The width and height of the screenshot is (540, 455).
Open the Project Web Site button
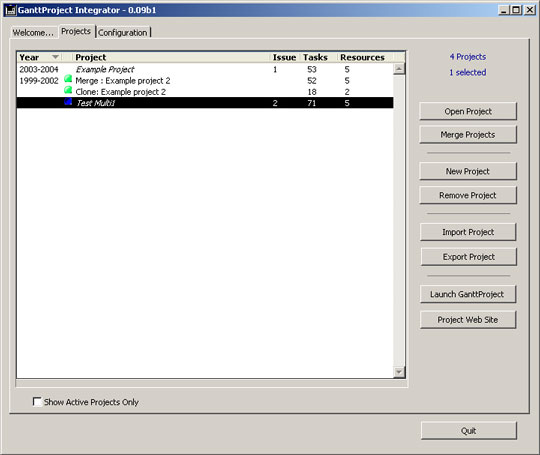[x=468, y=320]
